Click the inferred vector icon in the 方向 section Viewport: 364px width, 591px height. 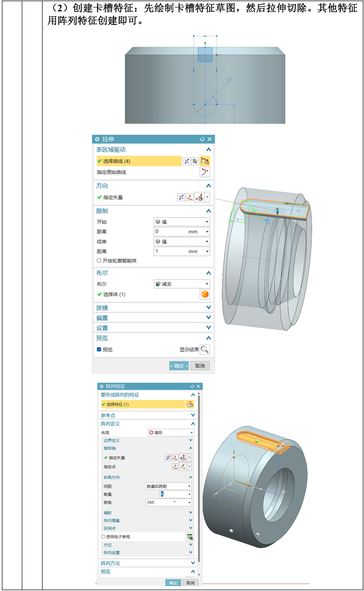pos(199,197)
